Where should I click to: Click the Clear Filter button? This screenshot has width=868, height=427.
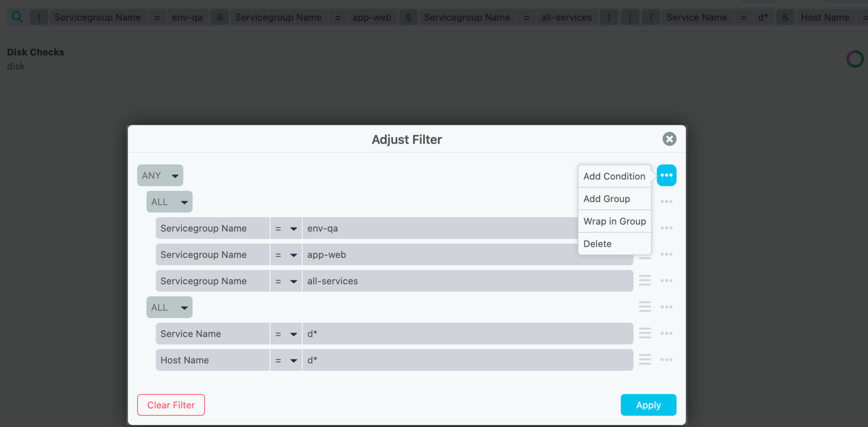tap(170, 405)
